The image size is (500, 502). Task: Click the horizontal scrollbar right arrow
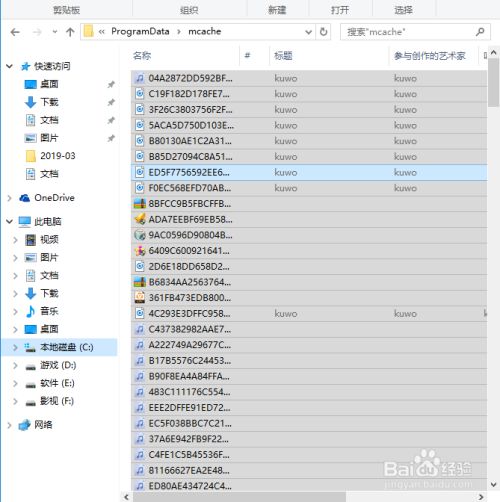[481, 497]
